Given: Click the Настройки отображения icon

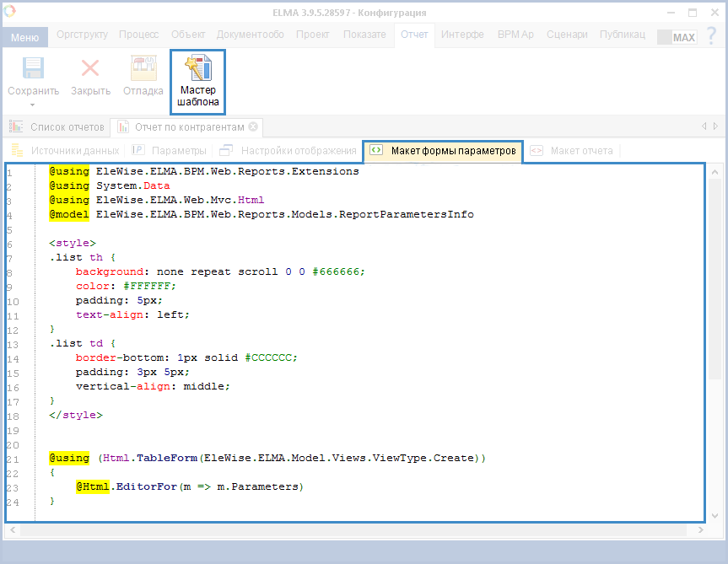Looking at the screenshot, I should 226,150.
